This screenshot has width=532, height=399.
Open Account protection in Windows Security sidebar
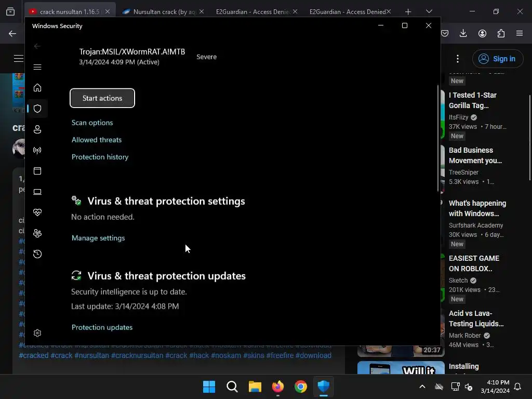[37, 129]
